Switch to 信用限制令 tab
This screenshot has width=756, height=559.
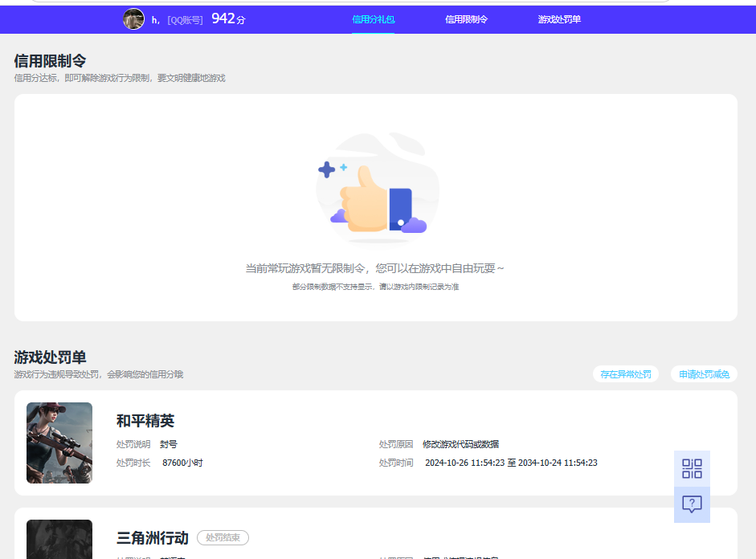coord(466,19)
